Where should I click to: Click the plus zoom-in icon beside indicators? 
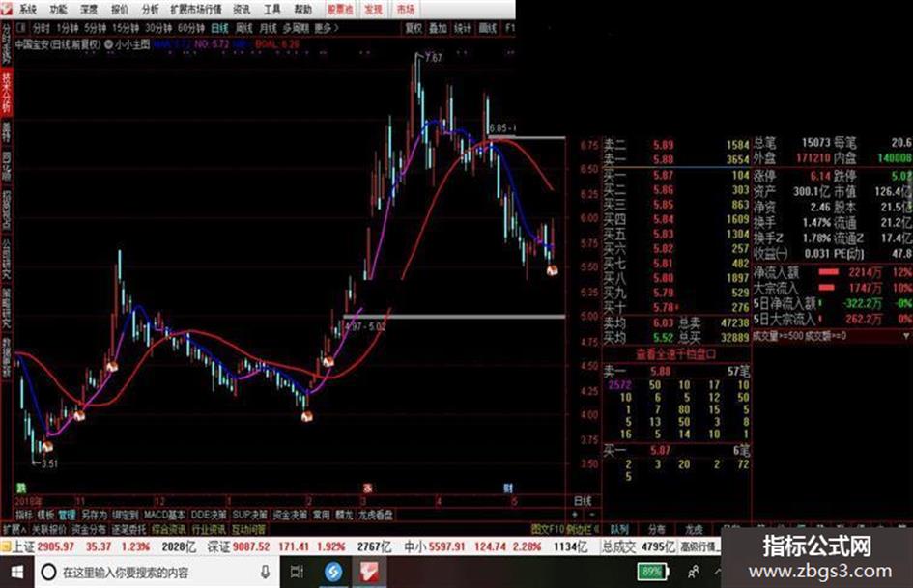click(575, 515)
